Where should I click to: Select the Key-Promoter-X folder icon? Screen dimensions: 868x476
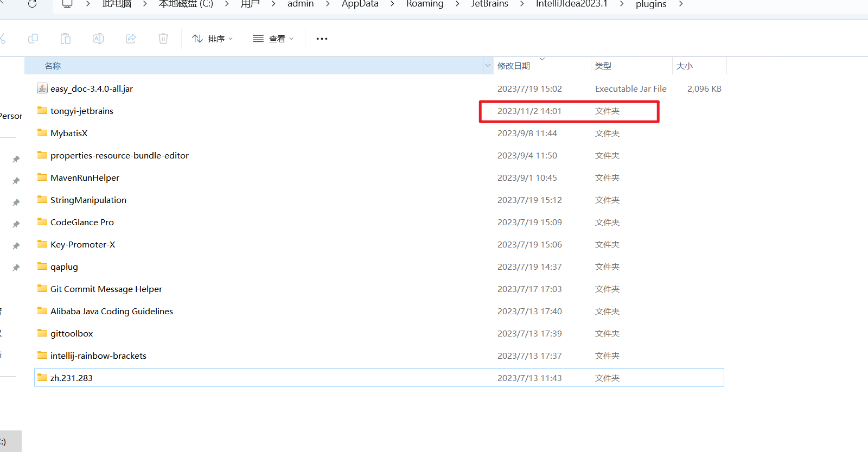pos(42,244)
